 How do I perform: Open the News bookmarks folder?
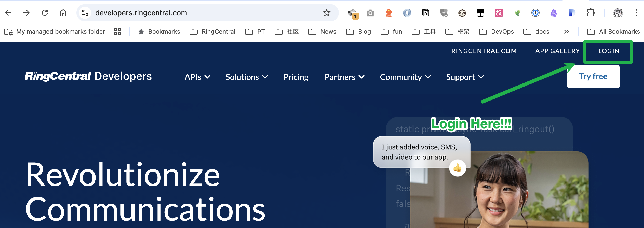322,32
